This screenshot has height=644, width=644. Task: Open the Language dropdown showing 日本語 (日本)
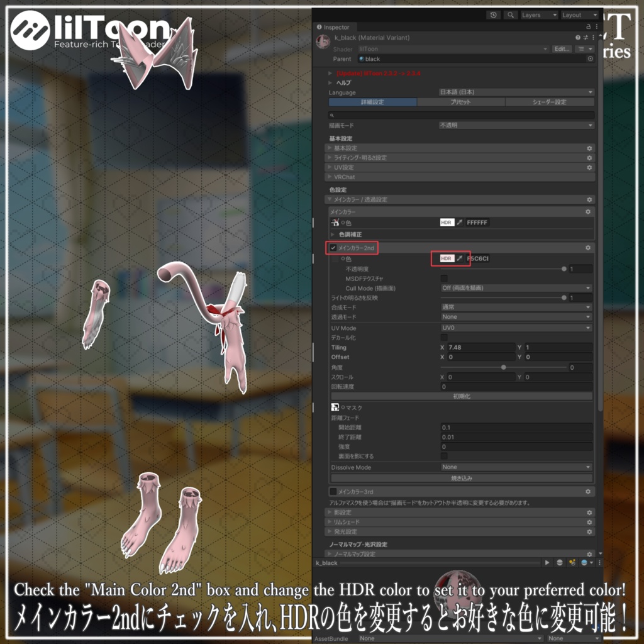point(516,92)
